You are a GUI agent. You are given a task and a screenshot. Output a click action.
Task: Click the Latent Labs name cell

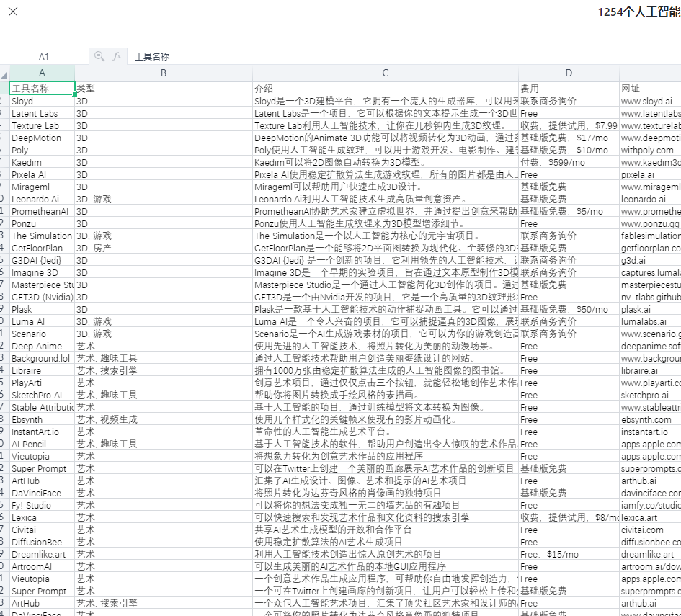[42, 113]
